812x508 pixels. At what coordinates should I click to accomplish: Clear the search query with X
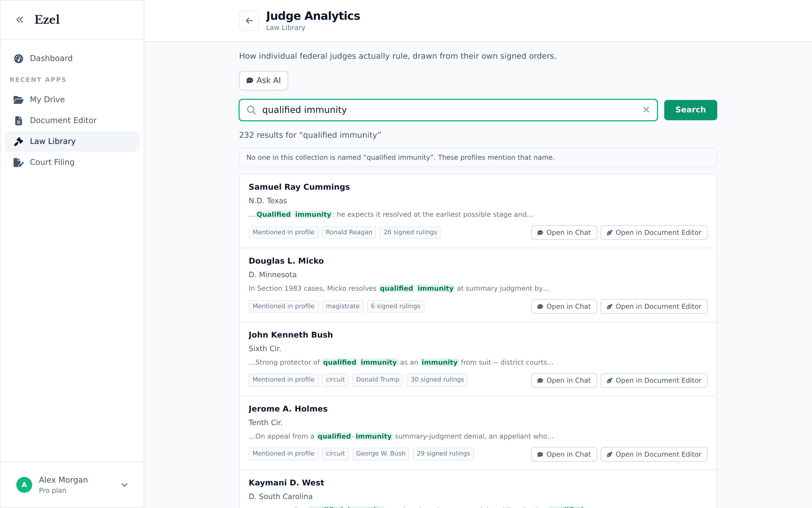646,110
